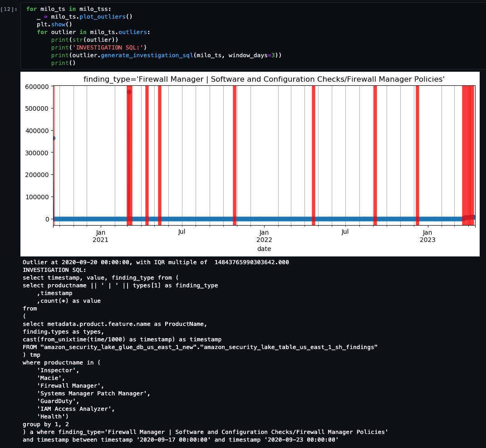Click the chart title mentioning Firewall Manager
The image size is (486, 448).
point(264,79)
